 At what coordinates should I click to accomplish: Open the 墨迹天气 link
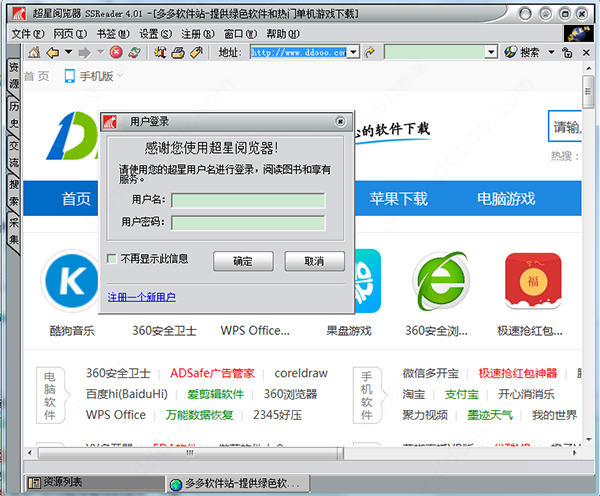tap(490, 415)
